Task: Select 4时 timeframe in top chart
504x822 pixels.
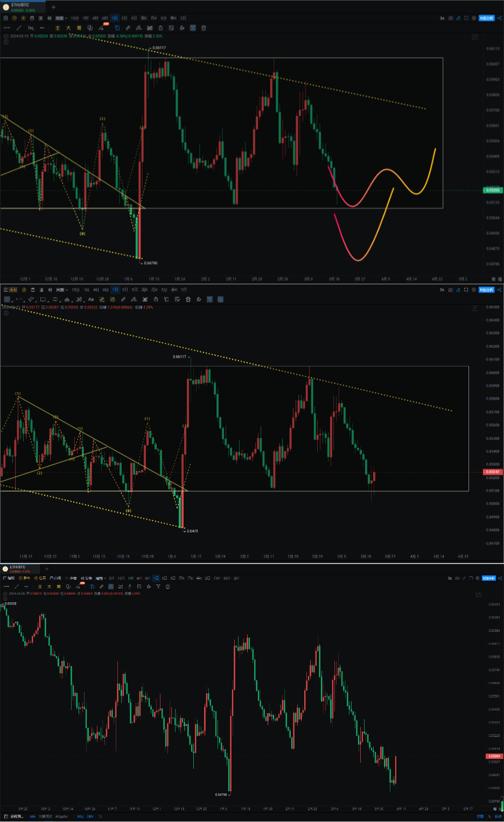Action: (x=95, y=18)
